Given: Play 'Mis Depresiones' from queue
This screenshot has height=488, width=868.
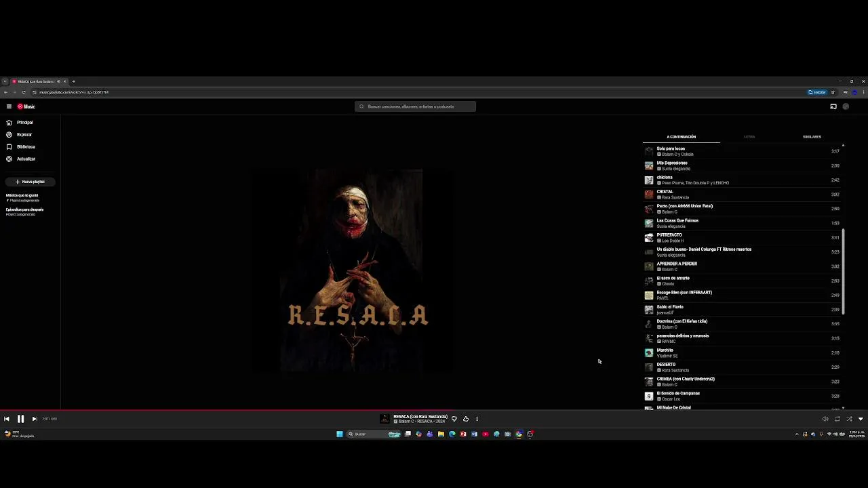Looking at the screenshot, I should (743, 165).
